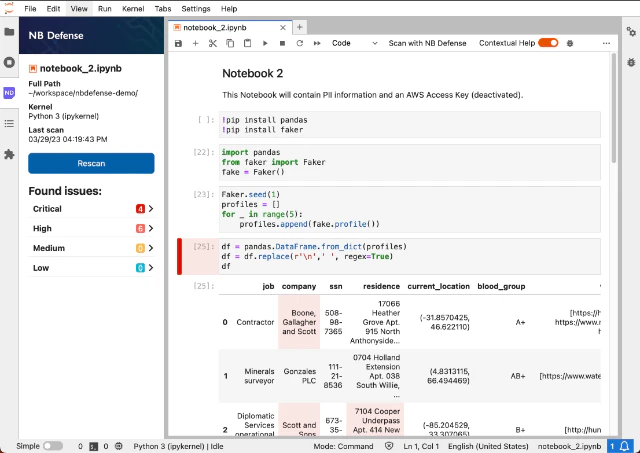Click the flagged DataFrame.from_dict code cell
The width and height of the screenshot is (640, 453).
pos(409,256)
